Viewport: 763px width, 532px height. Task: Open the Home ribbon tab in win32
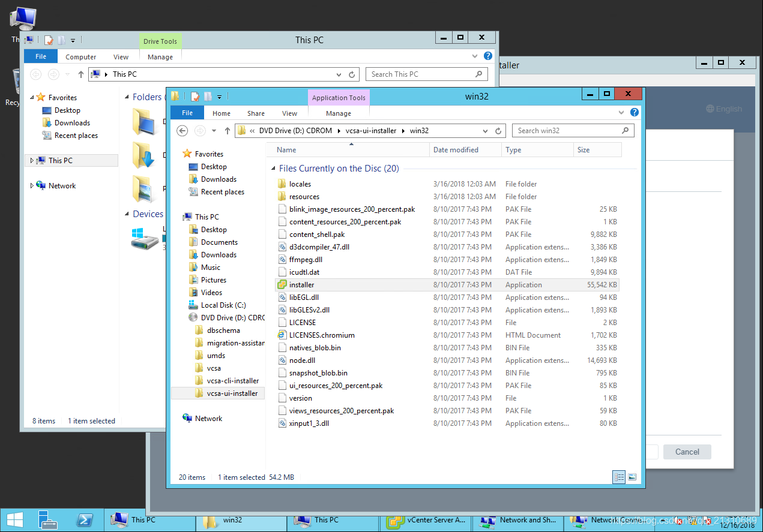[222, 113]
